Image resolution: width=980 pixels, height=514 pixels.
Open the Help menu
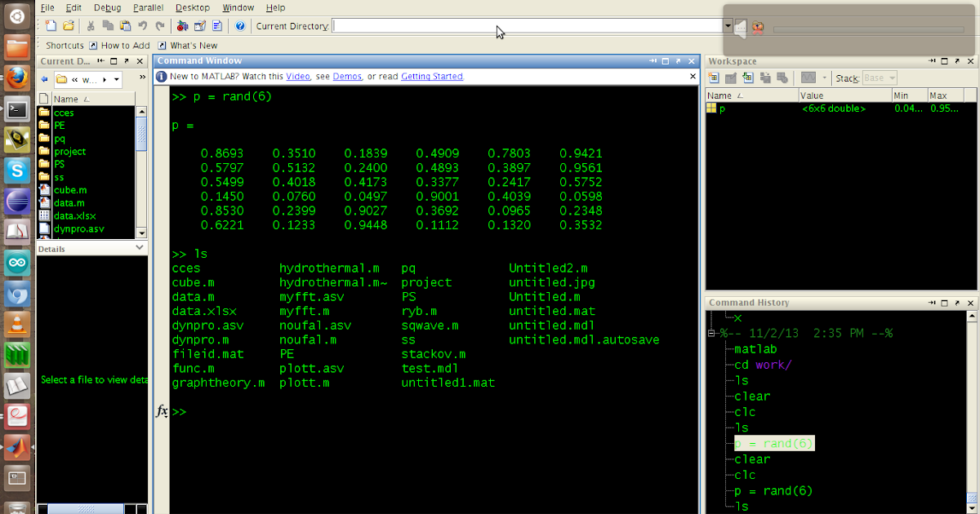(x=275, y=7)
